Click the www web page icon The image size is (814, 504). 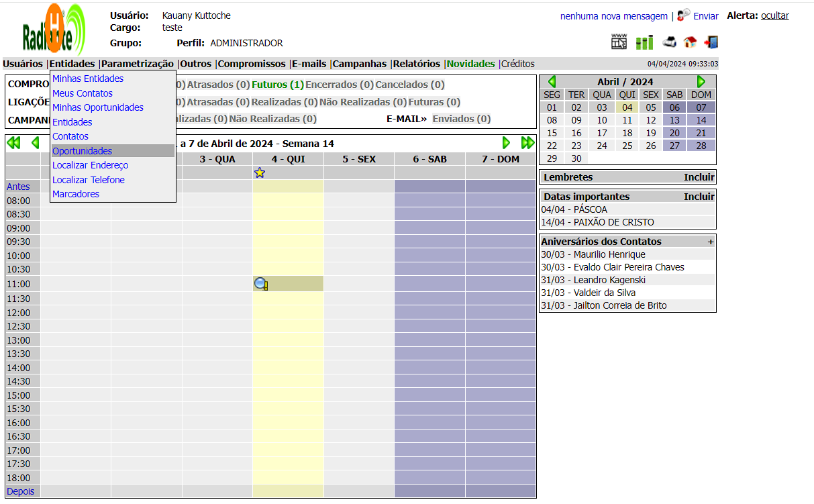click(x=619, y=42)
